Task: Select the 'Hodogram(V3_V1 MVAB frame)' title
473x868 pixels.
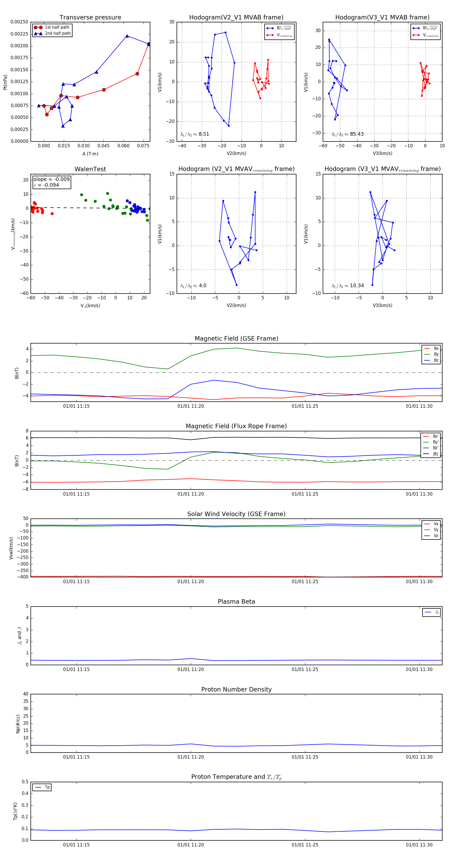Action: point(382,18)
